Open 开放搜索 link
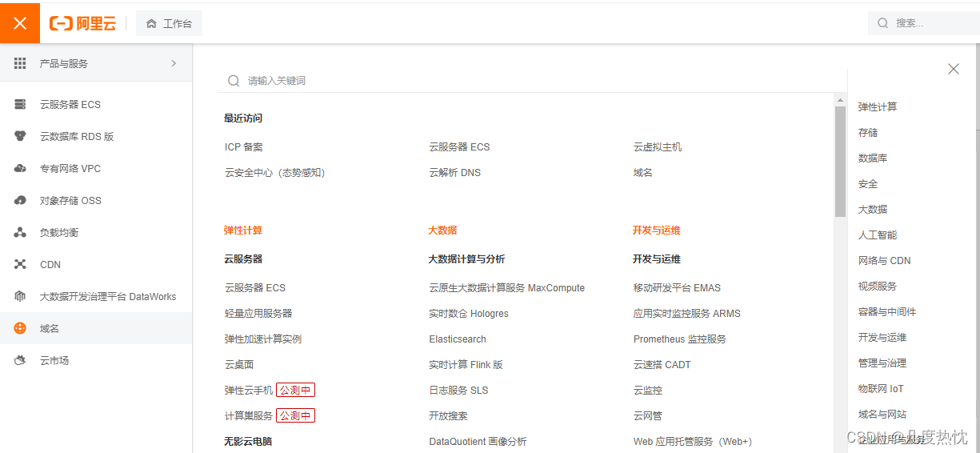980x453 pixels. pyautogui.click(x=449, y=416)
